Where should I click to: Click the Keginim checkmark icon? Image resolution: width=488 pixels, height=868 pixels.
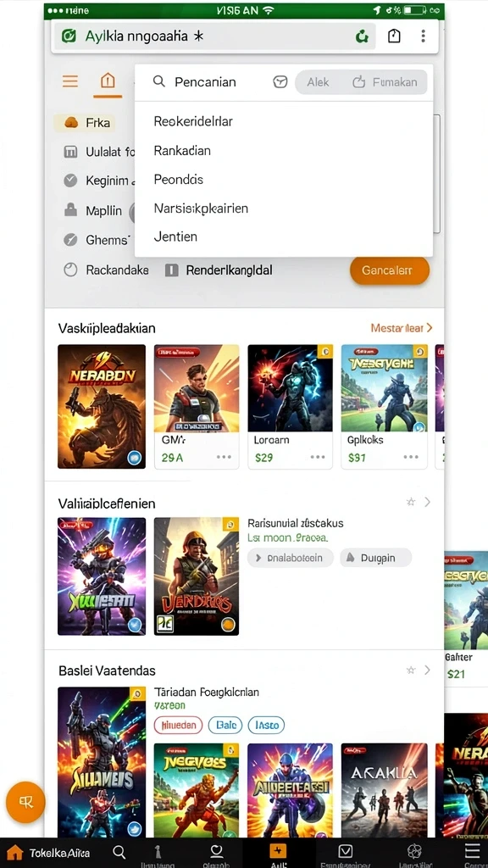point(70,180)
